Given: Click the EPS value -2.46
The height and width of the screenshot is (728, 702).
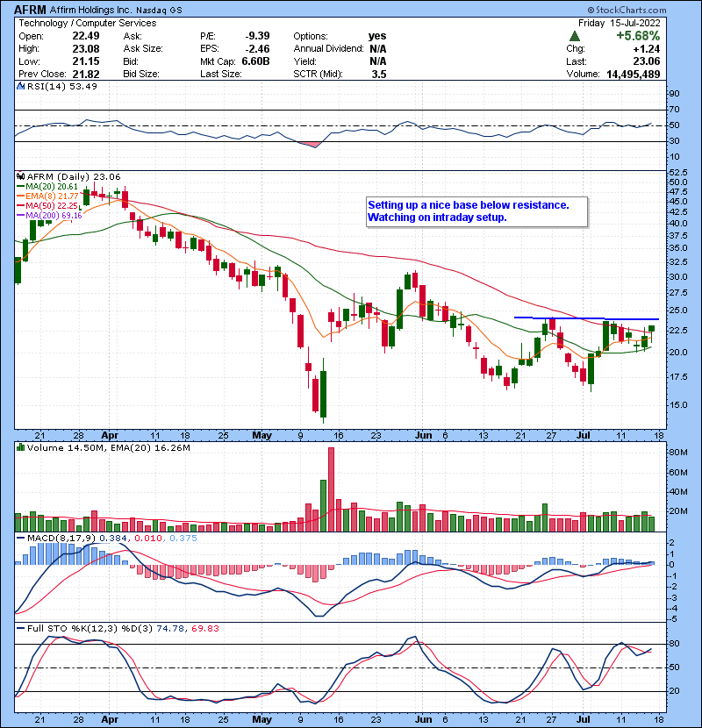Looking at the screenshot, I should click(257, 49).
